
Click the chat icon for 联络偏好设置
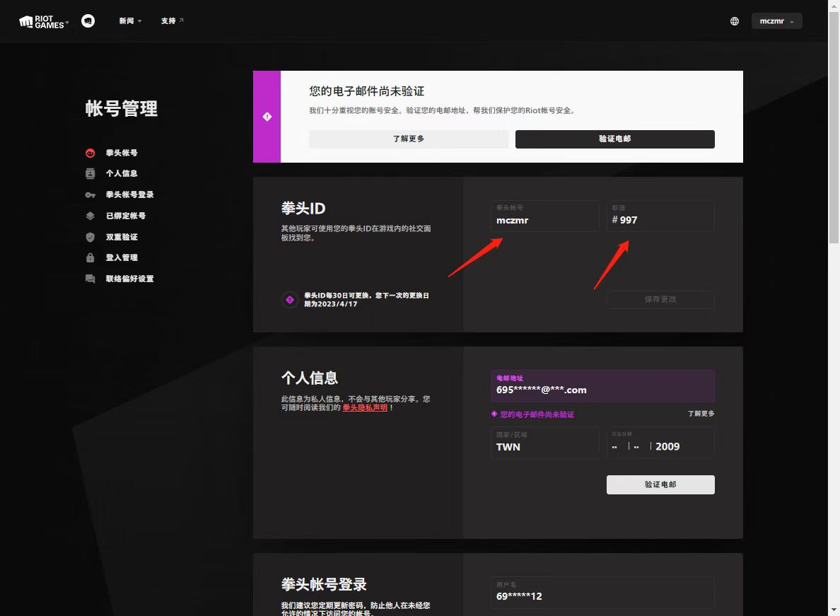point(90,279)
